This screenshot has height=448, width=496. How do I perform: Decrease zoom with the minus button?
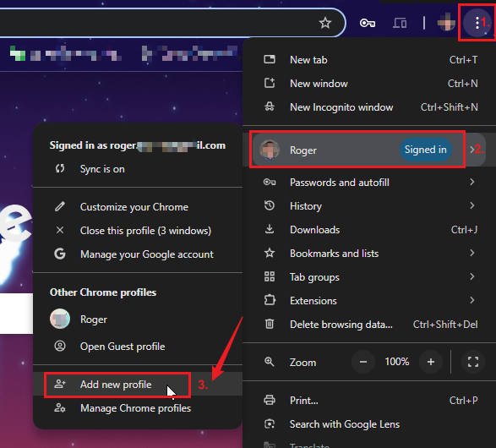point(363,361)
